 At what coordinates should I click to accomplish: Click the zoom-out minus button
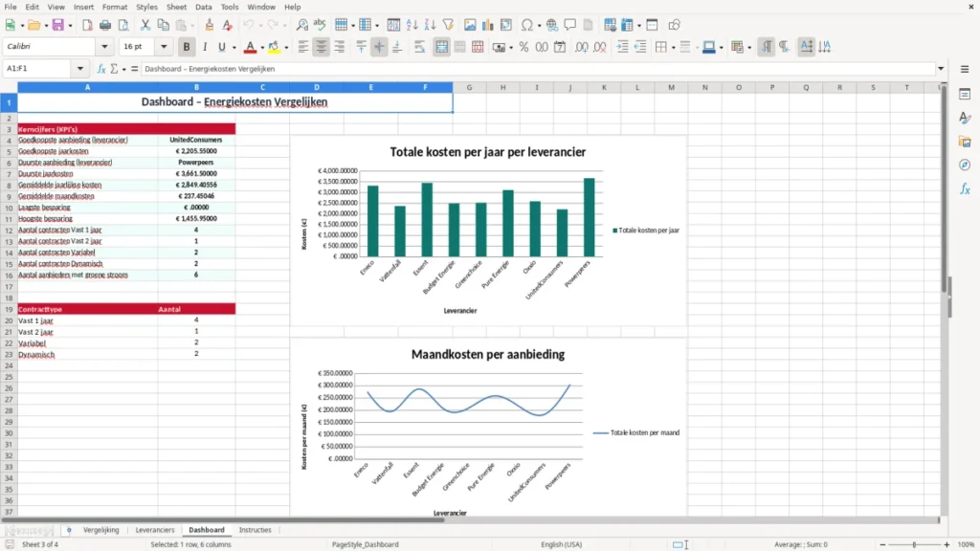[x=882, y=544]
